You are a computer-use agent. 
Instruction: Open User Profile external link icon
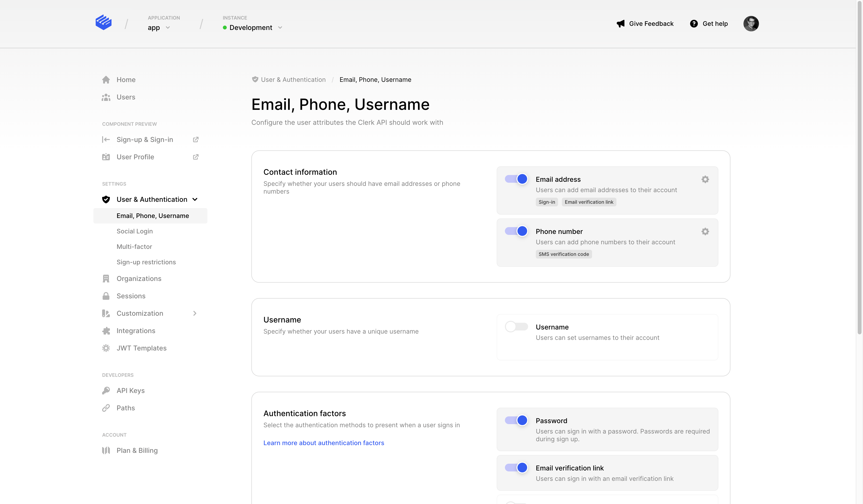click(196, 157)
